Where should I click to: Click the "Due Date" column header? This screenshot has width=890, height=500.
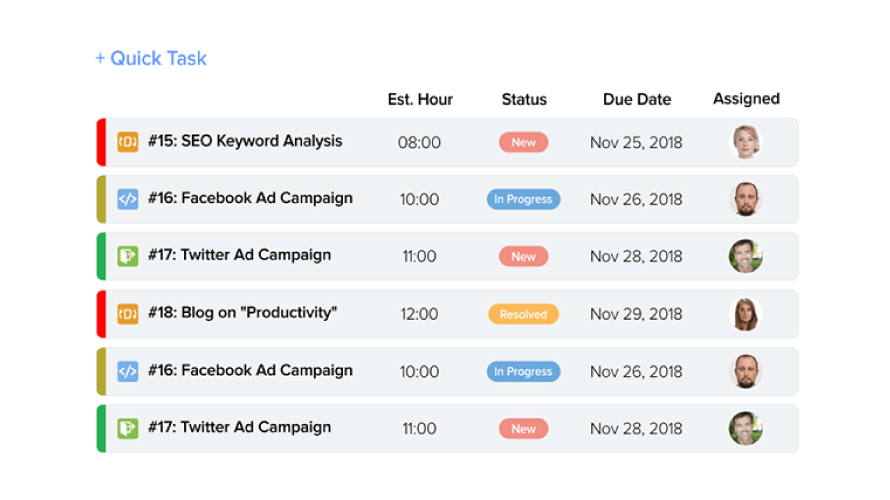637,99
